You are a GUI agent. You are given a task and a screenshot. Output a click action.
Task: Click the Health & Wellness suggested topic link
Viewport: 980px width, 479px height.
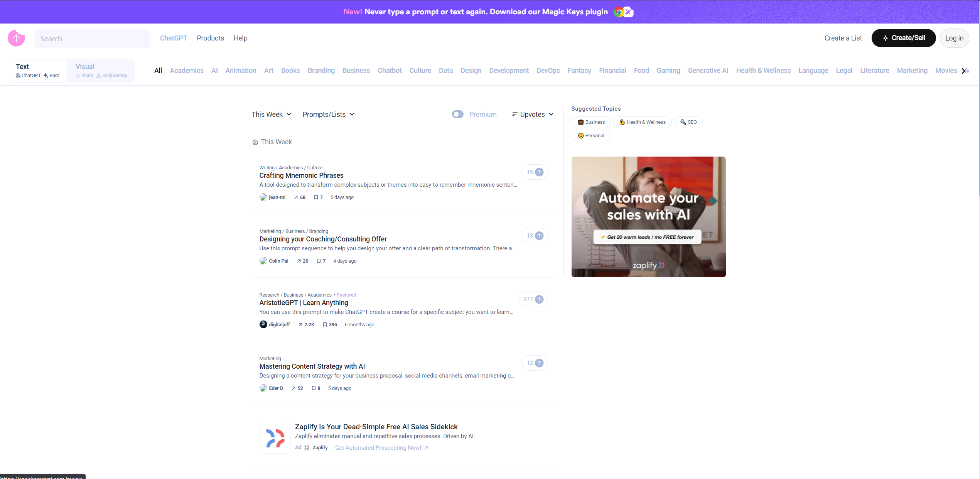(x=643, y=121)
